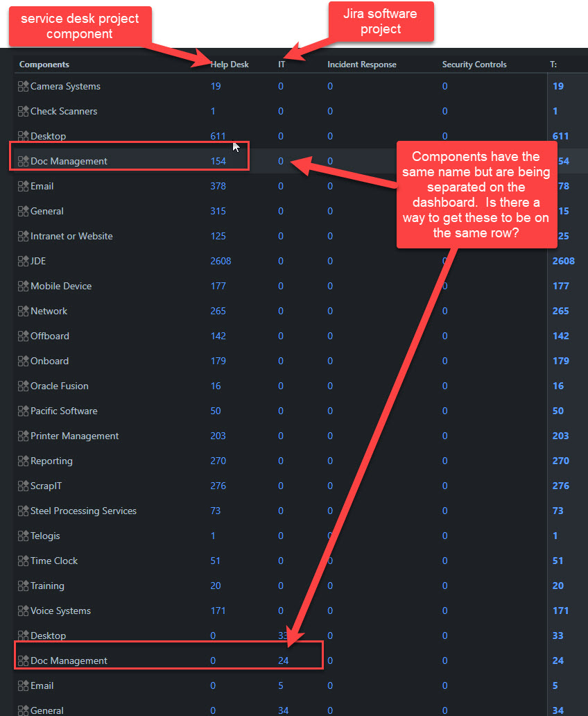Open the IT count 24 for Doc Management
This screenshot has width=588, height=716.
[283, 660]
